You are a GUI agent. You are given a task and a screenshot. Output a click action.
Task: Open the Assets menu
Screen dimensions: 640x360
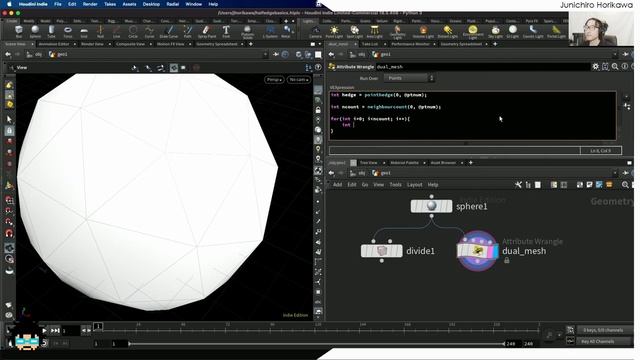pyautogui.click(x=129, y=4)
